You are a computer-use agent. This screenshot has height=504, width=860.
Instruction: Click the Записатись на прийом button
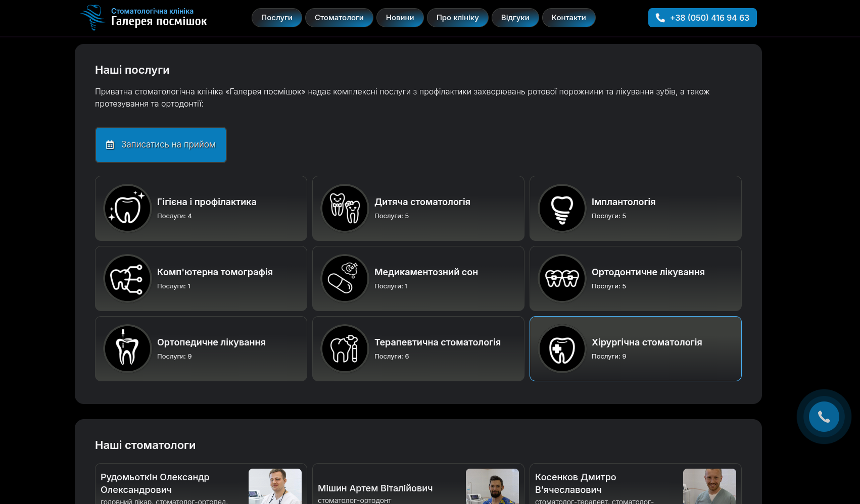point(161,145)
